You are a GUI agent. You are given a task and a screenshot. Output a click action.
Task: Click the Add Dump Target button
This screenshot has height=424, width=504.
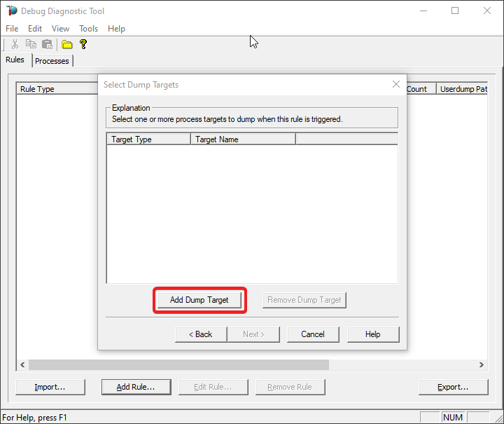pyautogui.click(x=199, y=300)
